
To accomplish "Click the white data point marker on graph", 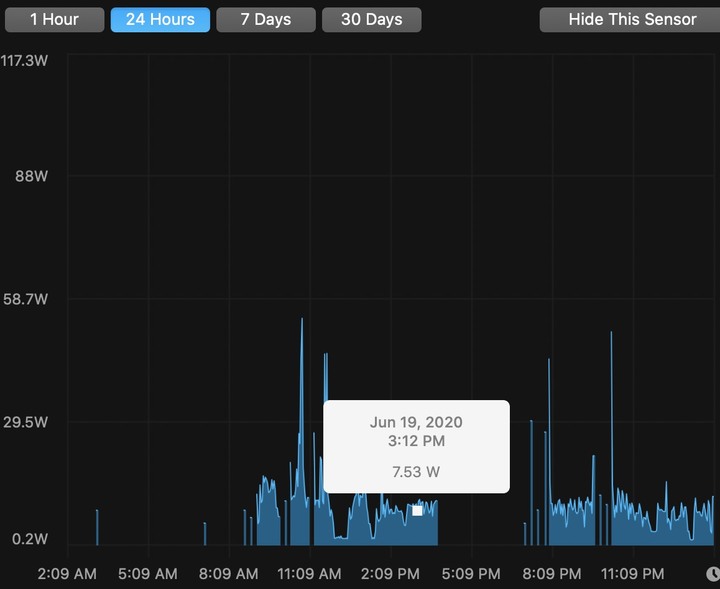I will pos(417,510).
